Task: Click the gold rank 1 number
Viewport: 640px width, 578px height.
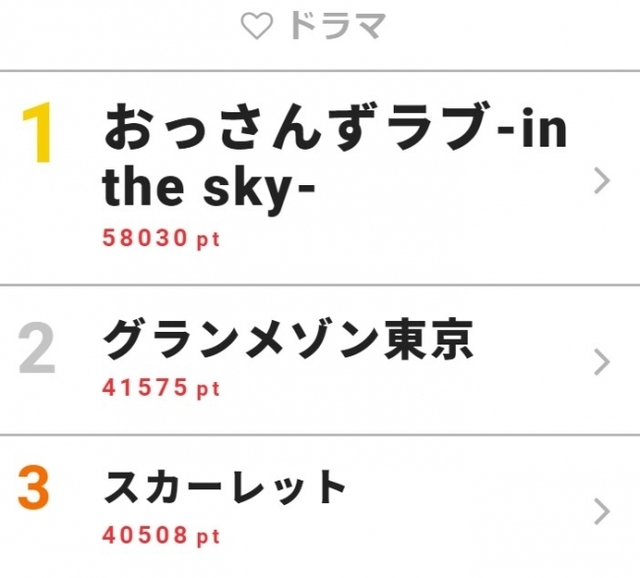Action: [37, 133]
